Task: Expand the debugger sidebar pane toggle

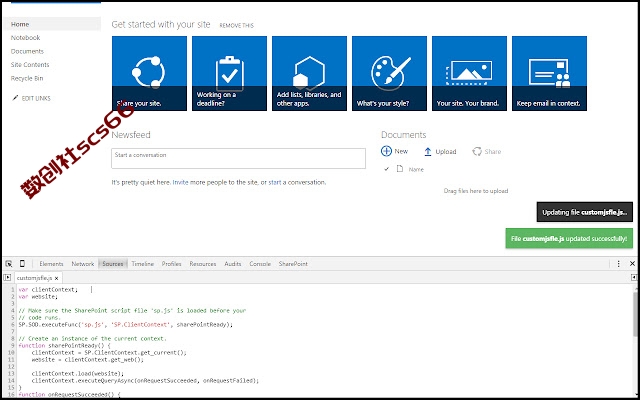Action: 634,278
